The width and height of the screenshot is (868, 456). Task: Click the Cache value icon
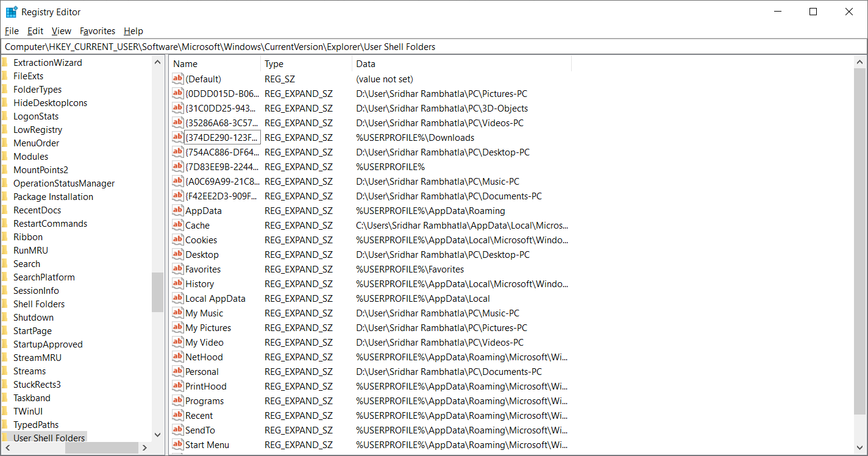(x=177, y=225)
